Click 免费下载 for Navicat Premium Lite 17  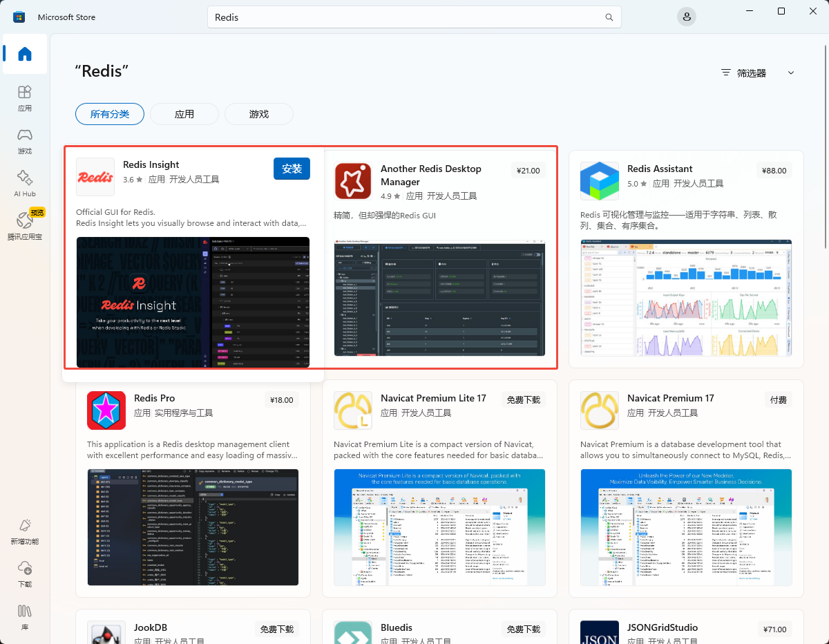[523, 400]
